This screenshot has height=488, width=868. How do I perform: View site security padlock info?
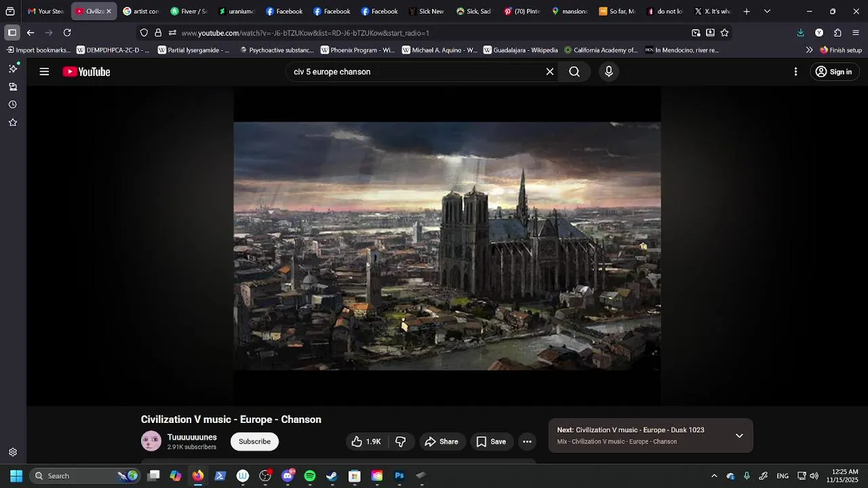click(x=158, y=33)
